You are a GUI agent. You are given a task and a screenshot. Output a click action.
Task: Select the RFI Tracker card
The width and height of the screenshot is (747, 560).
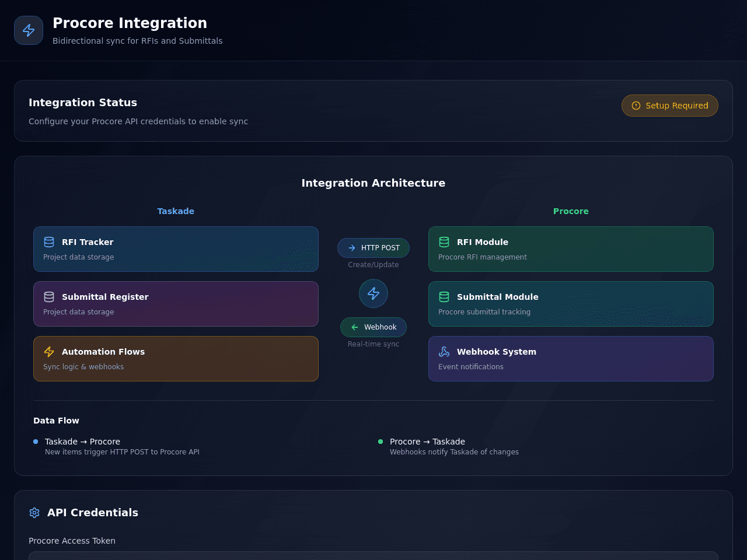pyautogui.click(x=176, y=249)
